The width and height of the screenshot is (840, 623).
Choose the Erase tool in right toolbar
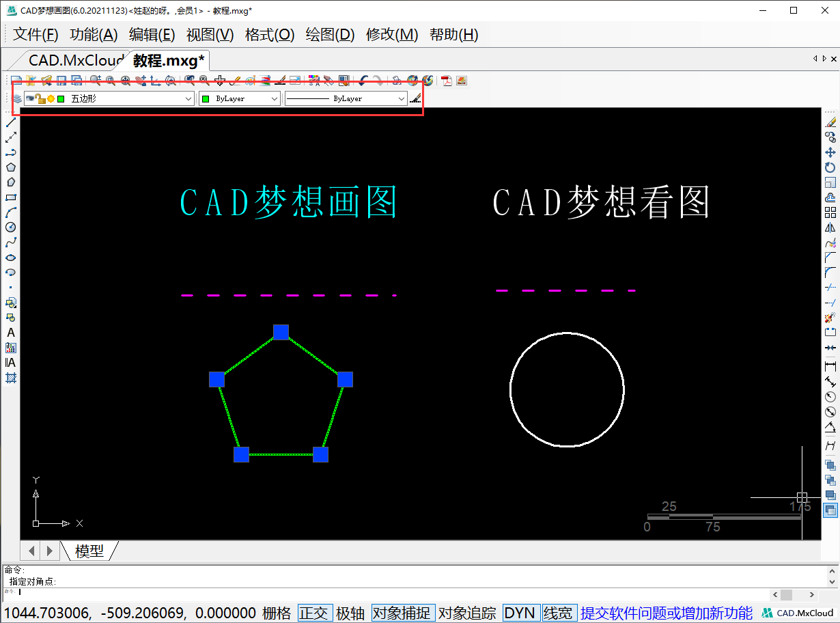tap(830, 122)
